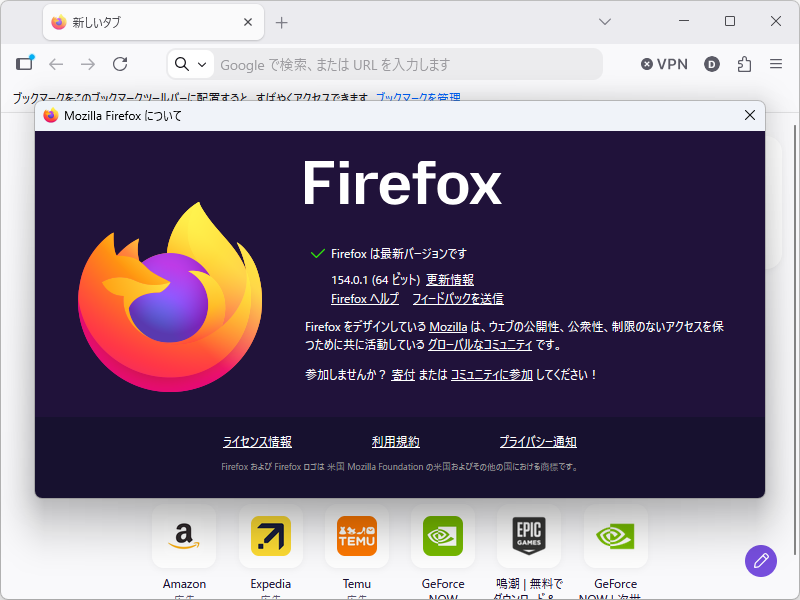Focus the Google search or URL address field

[x=407, y=65]
